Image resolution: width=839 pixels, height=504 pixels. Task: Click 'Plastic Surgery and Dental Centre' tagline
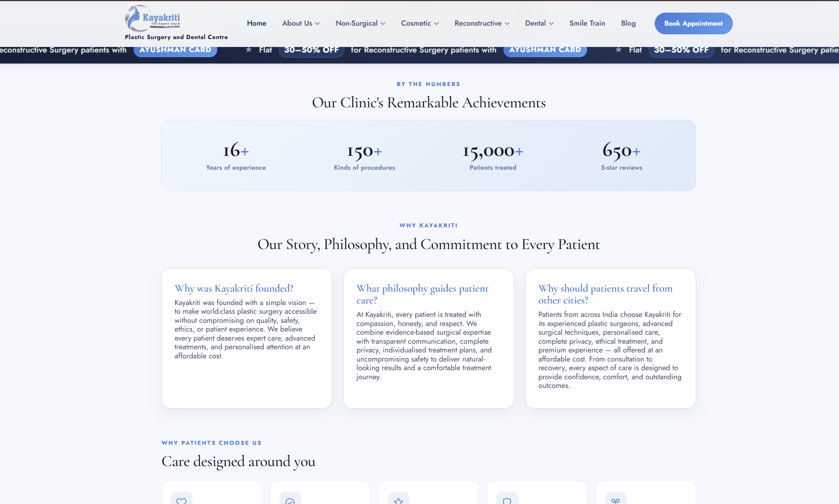click(x=176, y=37)
